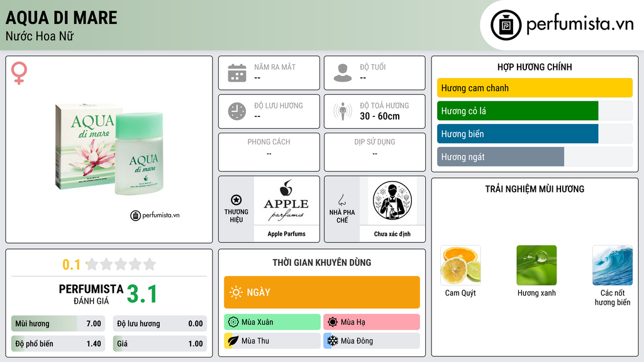Viewport: 644px width, 362px height.
Task: Click the Hợp hương chính heading
Action: coord(535,67)
